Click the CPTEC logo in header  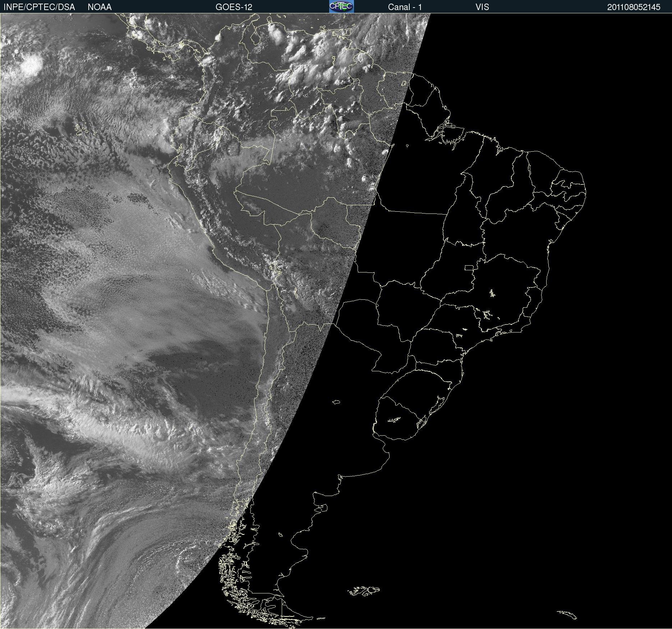341,6
